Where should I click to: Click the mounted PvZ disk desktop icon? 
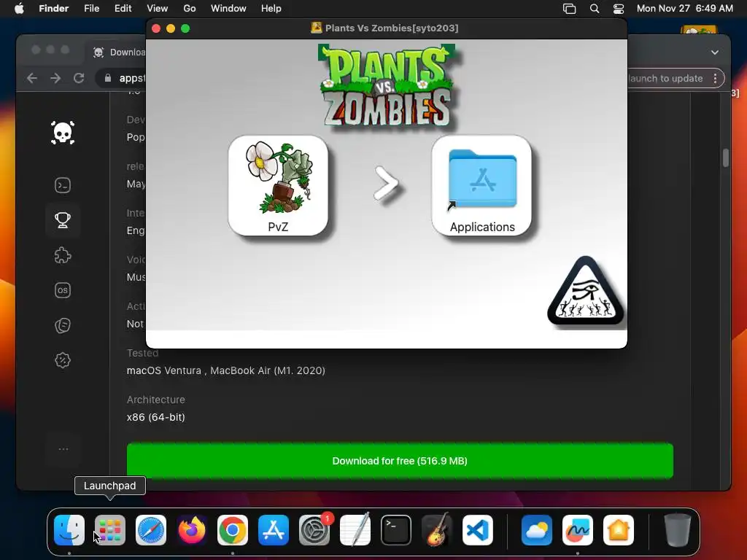(699, 29)
